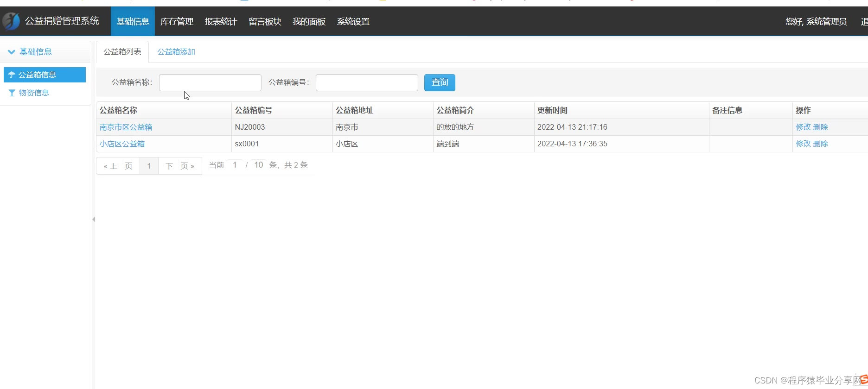Click the 公益捐赠管理系统 title

click(62, 21)
